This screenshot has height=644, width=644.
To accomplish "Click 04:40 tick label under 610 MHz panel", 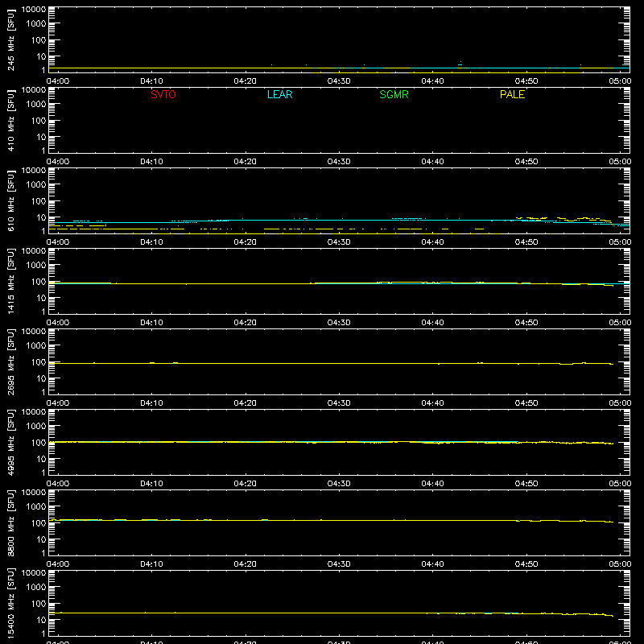I will click(432, 242).
